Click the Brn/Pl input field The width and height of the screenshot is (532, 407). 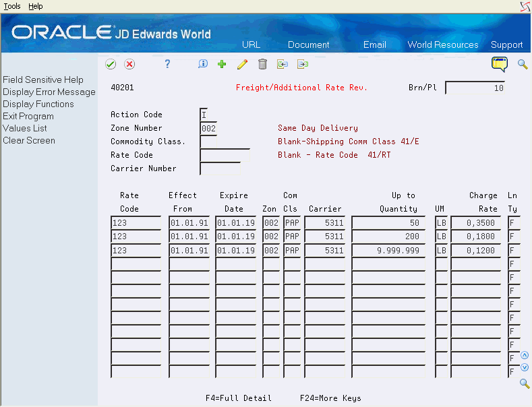click(x=475, y=88)
